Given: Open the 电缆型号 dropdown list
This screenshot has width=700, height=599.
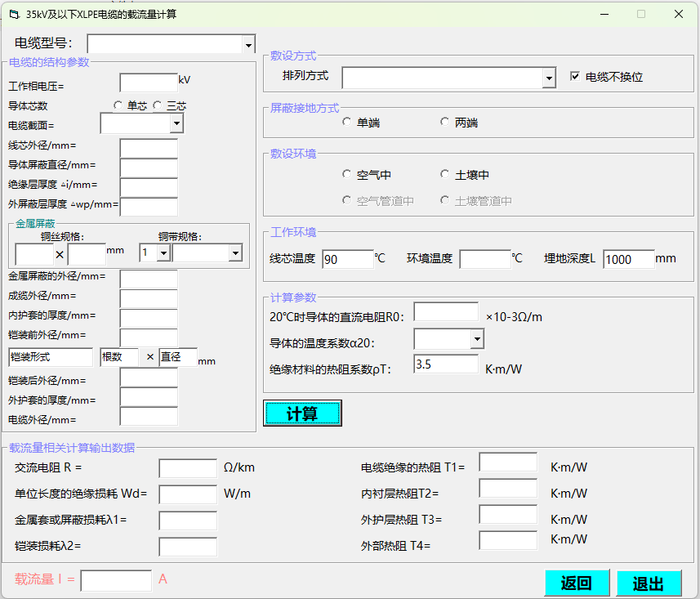Looking at the screenshot, I should coord(248,44).
